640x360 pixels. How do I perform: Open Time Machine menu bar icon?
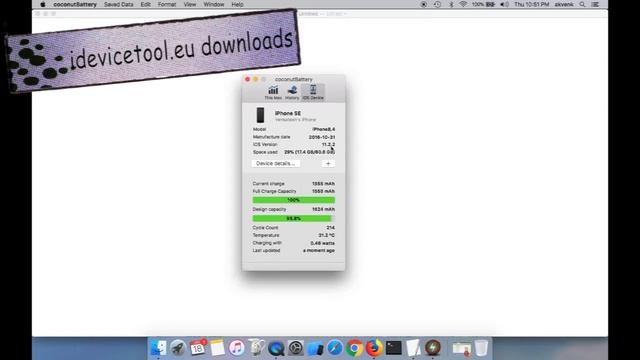coord(437,4)
